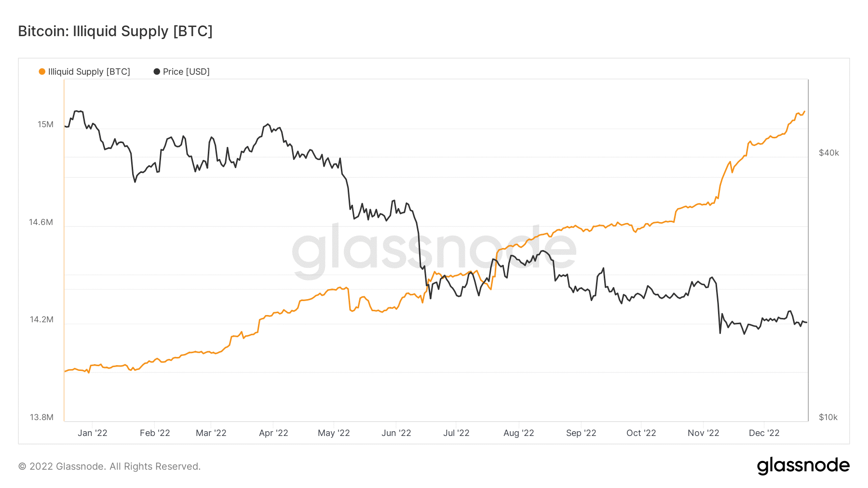Click the Jan '22 axis label
This screenshot has height=488, width=868.
93,433
